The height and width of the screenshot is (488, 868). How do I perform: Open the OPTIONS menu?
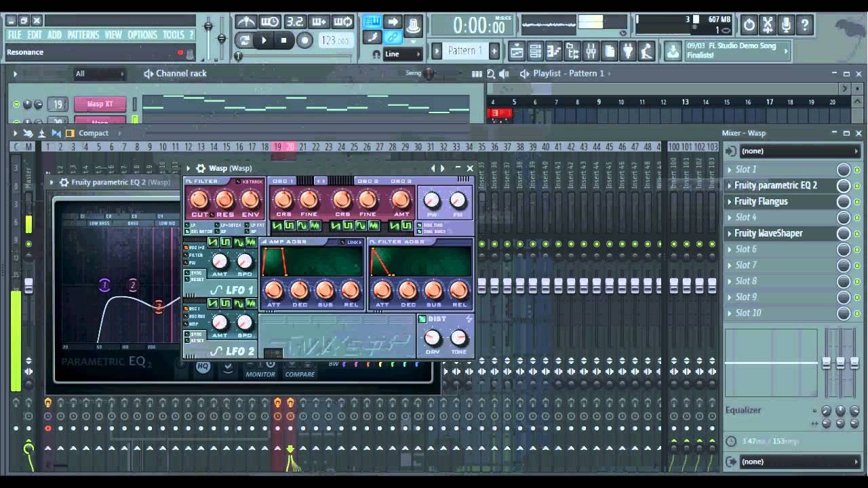pyautogui.click(x=142, y=35)
